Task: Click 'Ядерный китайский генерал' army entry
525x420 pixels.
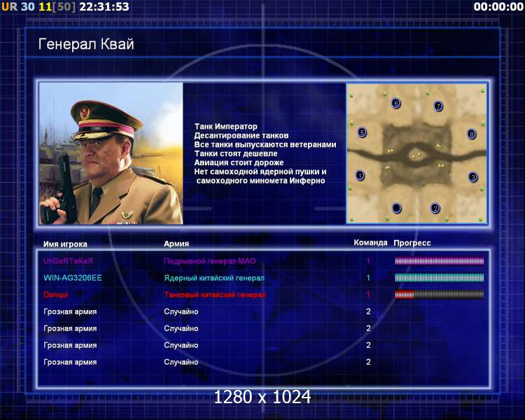Action: click(x=214, y=278)
